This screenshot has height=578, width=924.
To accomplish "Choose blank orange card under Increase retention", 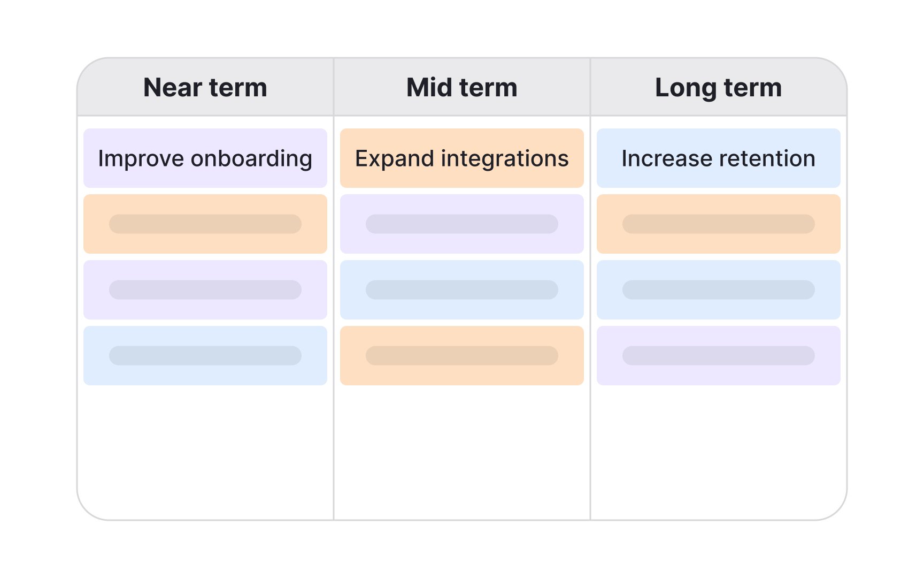I will pos(718,224).
